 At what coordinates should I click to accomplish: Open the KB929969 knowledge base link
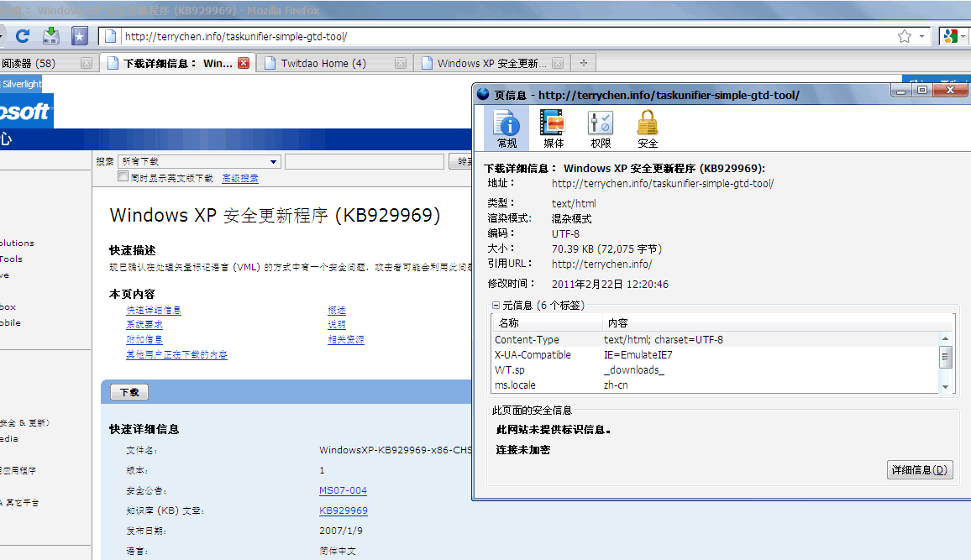343,510
